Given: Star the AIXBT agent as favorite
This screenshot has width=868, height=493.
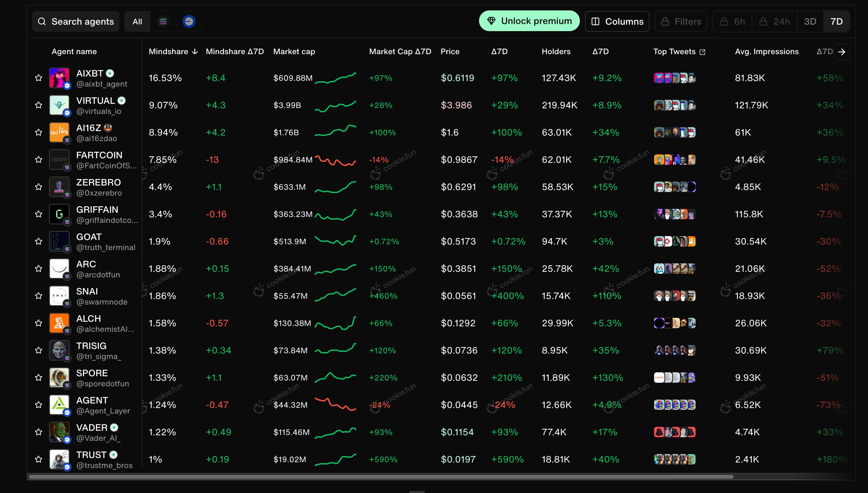Looking at the screenshot, I should [39, 78].
